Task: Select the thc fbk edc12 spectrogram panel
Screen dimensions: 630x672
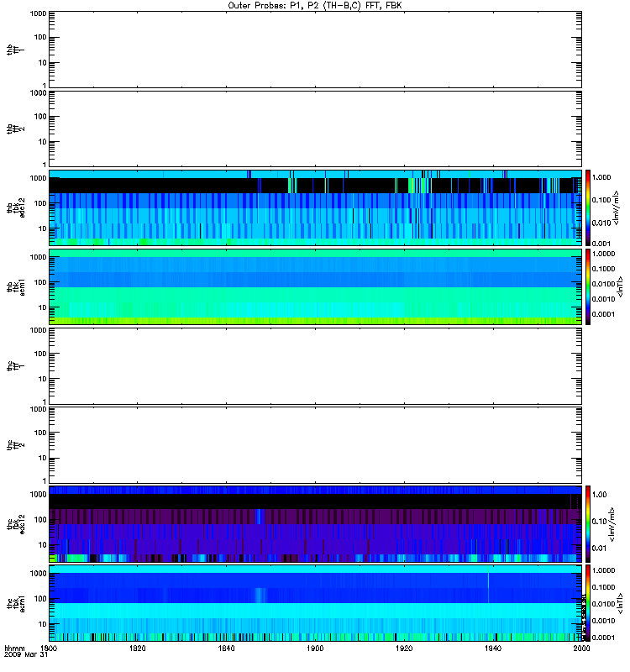Action: coord(316,523)
